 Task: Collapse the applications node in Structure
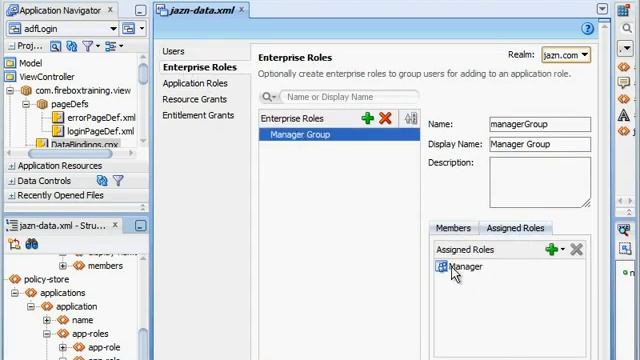(x=15, y=293)
